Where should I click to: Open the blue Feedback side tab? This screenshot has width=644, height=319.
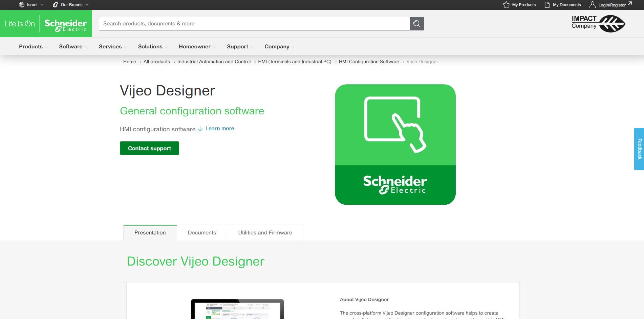pyautogui.click(x=639, y=149)
